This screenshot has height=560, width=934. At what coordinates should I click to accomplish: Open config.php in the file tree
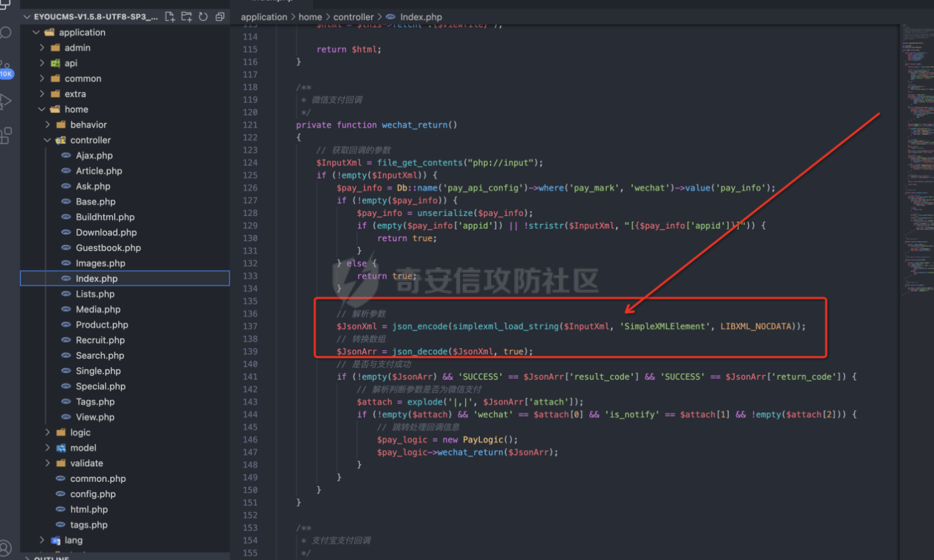click(x=92, y=494)
